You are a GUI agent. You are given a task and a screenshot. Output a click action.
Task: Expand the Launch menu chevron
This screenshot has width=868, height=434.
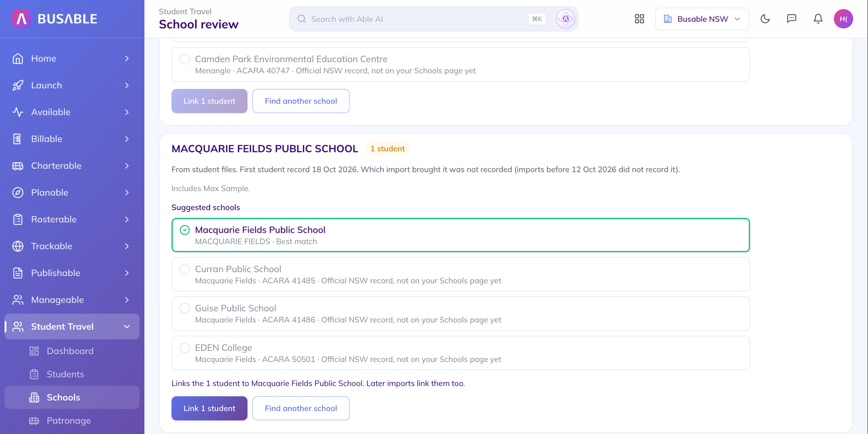[127, 85]
